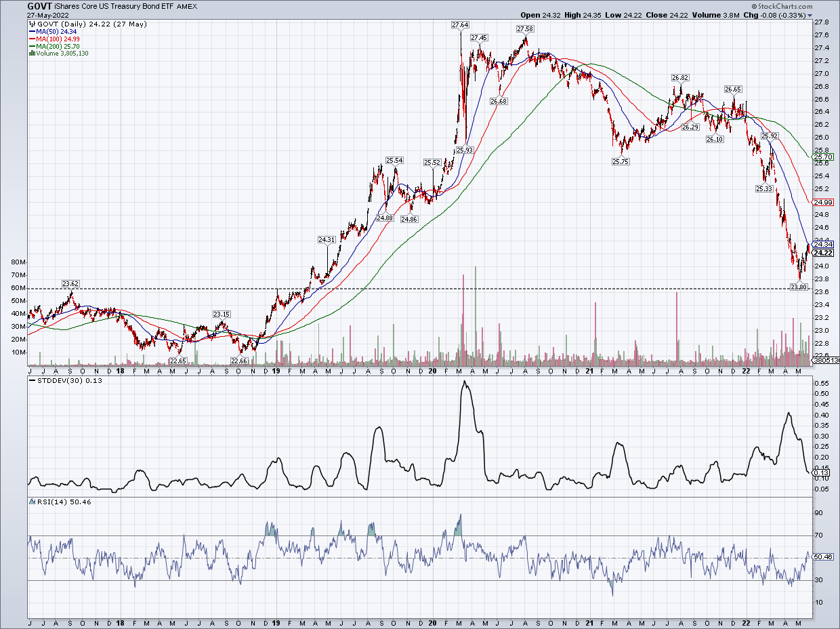
Task: Click the 26.82 price annotation
Action: pos(680,78)
